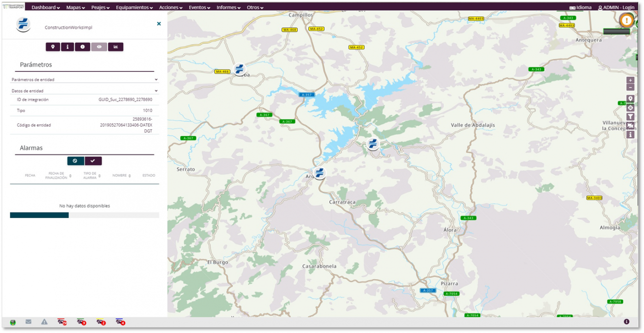Open the warning triangle icon in status bar
The width and height of the screenshot is (644, 333).
pyautogui.click(x=44, y=322)
